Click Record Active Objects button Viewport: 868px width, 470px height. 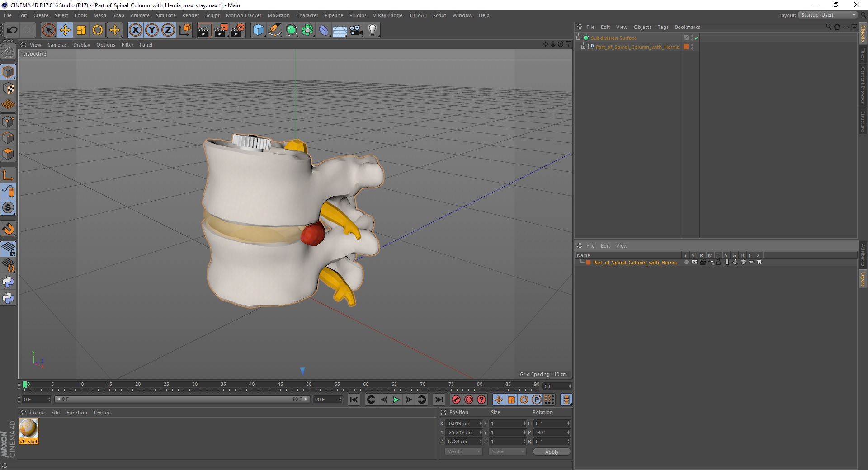tap(456, 399)
